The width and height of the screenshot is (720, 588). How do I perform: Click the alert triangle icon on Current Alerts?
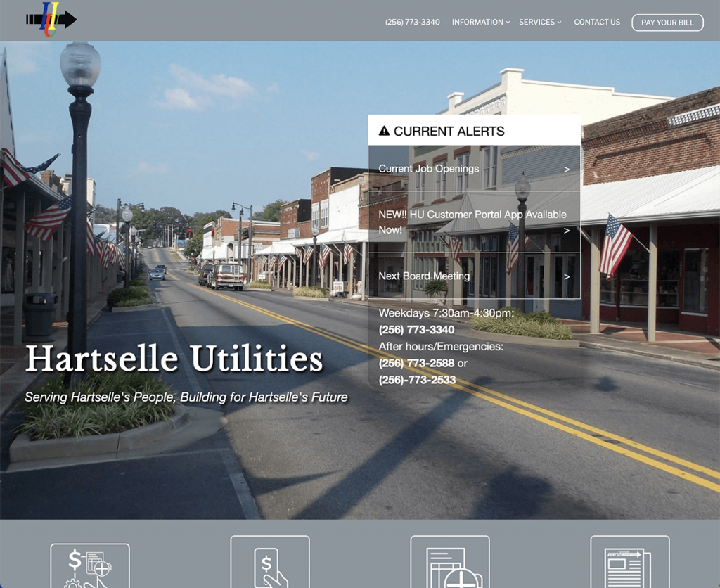[385, 130]
